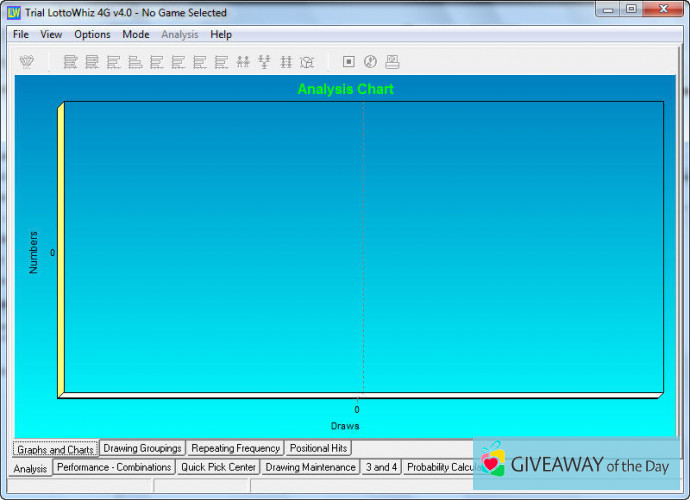Open the Help menu

click(221, 34)
